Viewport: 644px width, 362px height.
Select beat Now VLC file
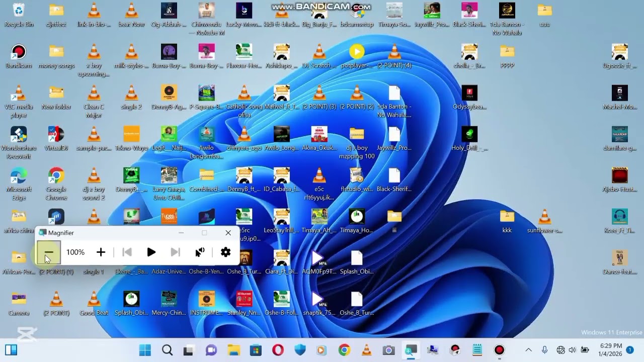click(131, 15)
